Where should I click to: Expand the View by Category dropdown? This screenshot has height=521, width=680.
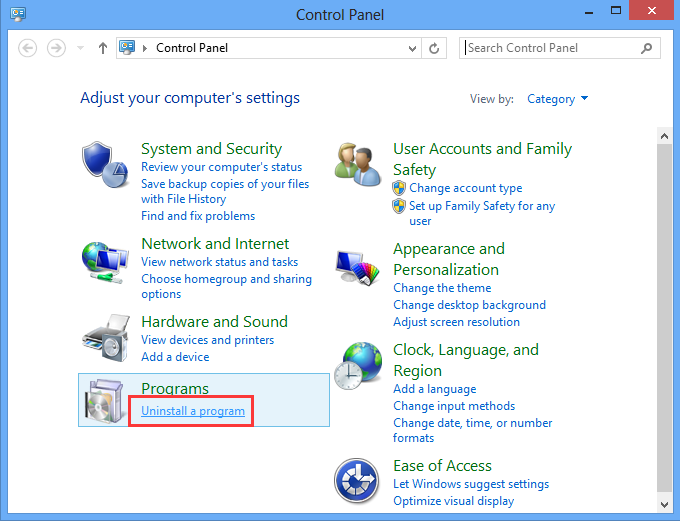click(x=558, y=99)
